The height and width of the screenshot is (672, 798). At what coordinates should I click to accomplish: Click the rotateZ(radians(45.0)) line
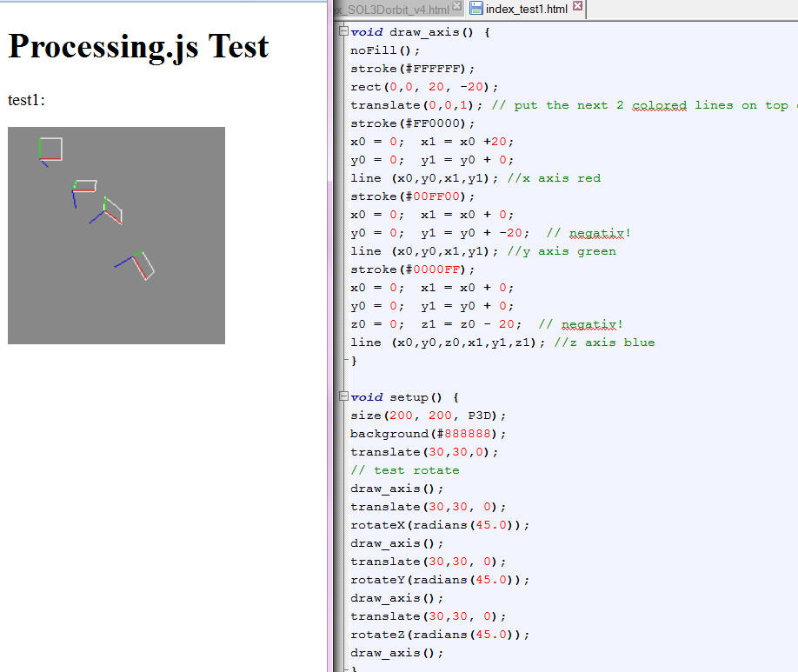(440, 635)
